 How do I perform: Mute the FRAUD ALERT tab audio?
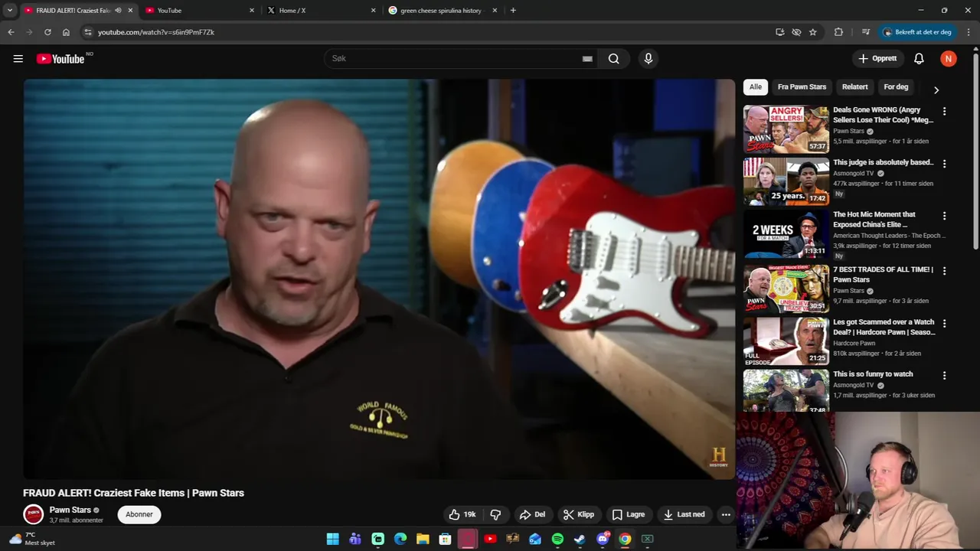pyautogui.click(x=118, y=11)
